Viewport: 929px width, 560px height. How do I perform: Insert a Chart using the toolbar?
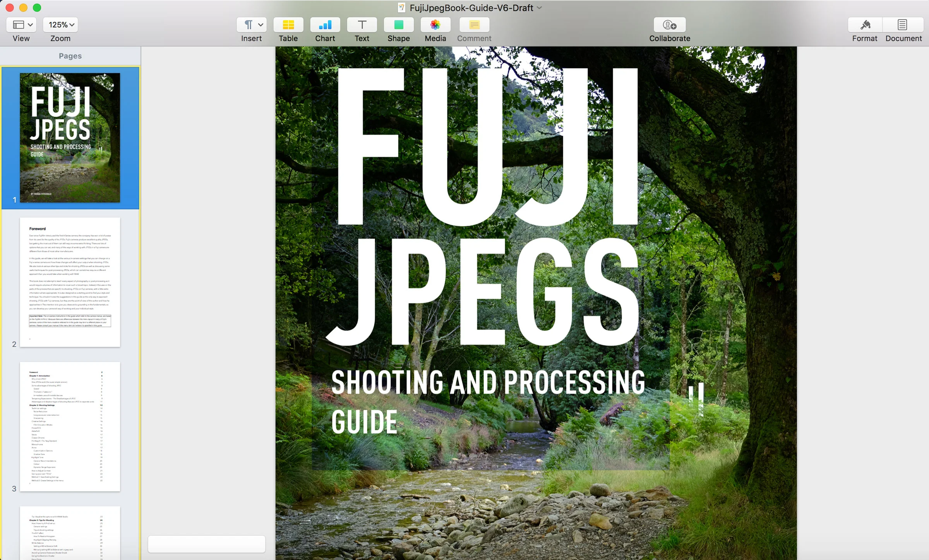[325, 25]
